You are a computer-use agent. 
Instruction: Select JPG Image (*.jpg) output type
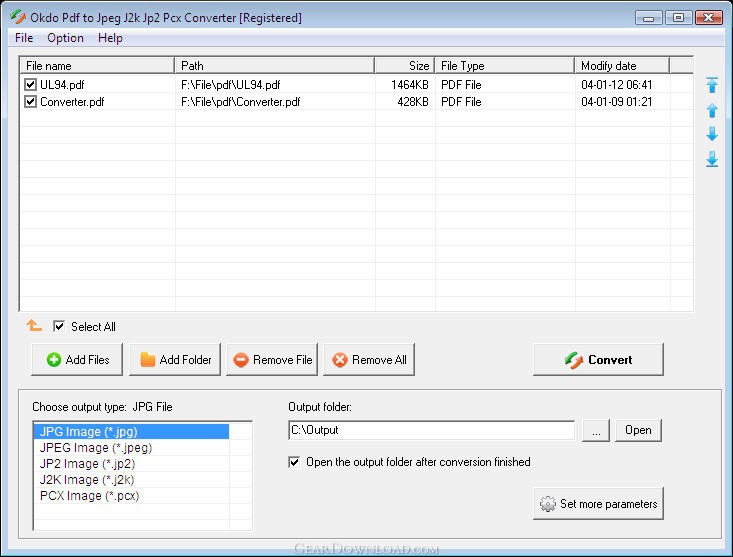(x=131, y=431)
